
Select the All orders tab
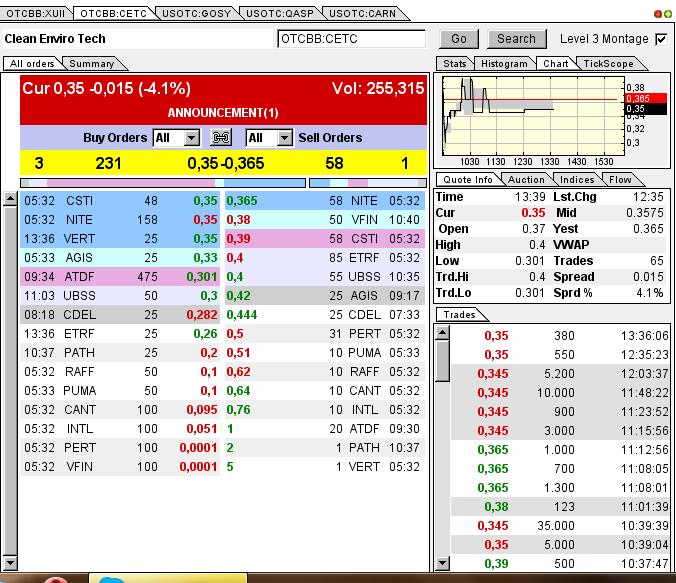click(32, 63)
